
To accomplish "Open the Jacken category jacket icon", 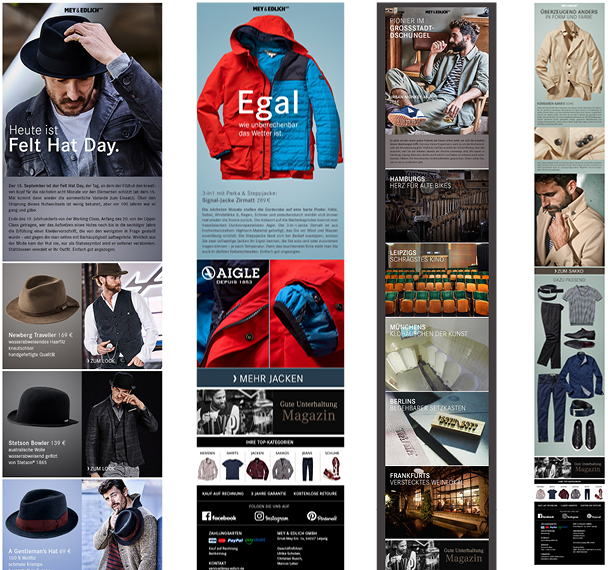I will coord(258,468).
